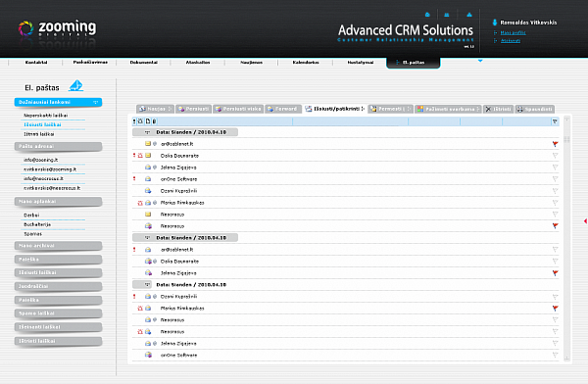Collapse the Dažniausiai lankomi section arrow

[96, 102]
